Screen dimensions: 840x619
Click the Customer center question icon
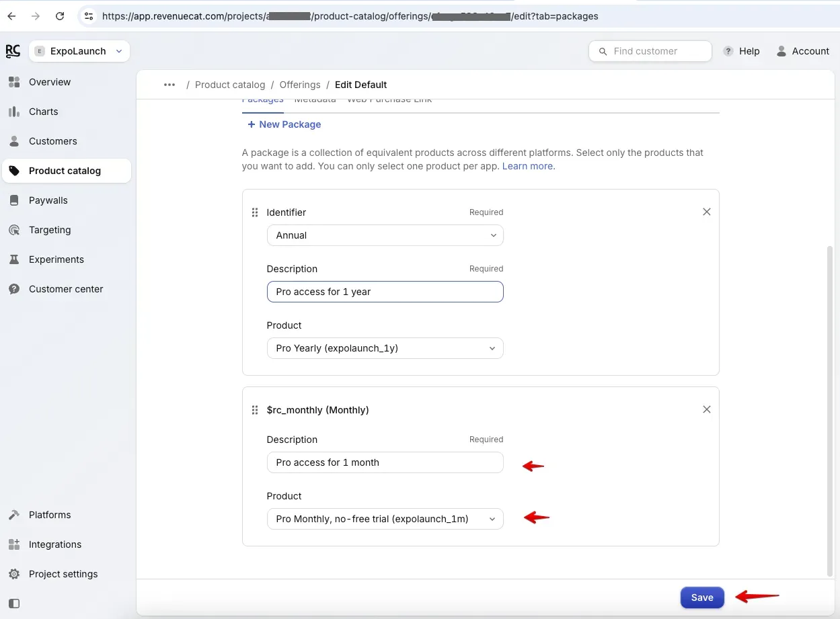[14, 289]
